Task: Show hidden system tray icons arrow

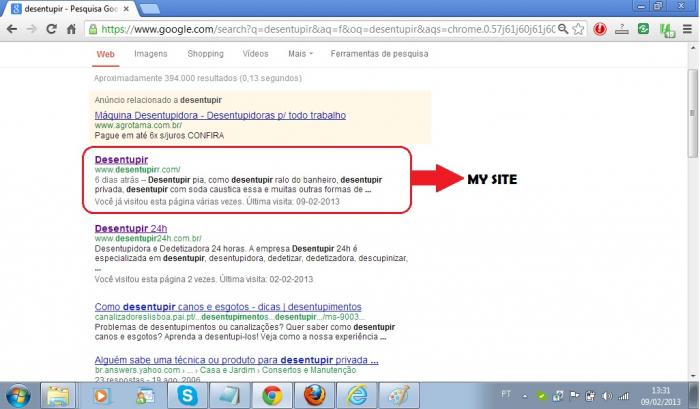Action: coord(525,396)
